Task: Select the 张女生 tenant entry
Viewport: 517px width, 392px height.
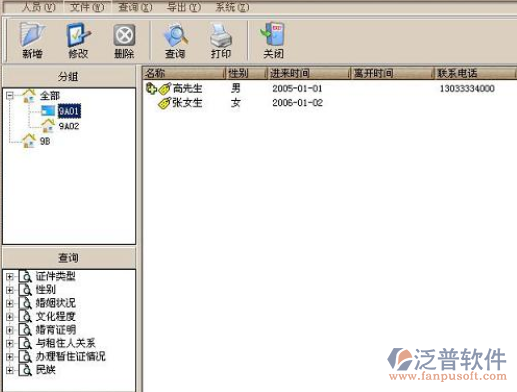Action: click(187, 103)
